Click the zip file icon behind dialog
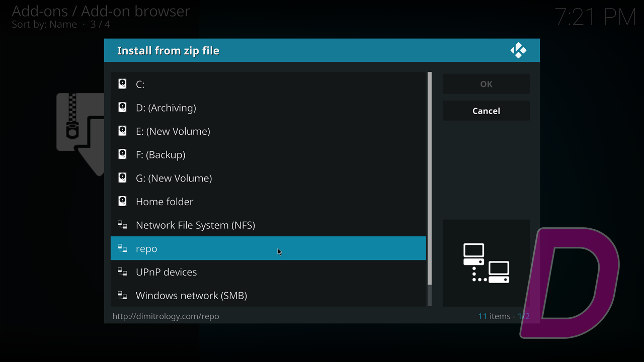 tap(80, 134)
